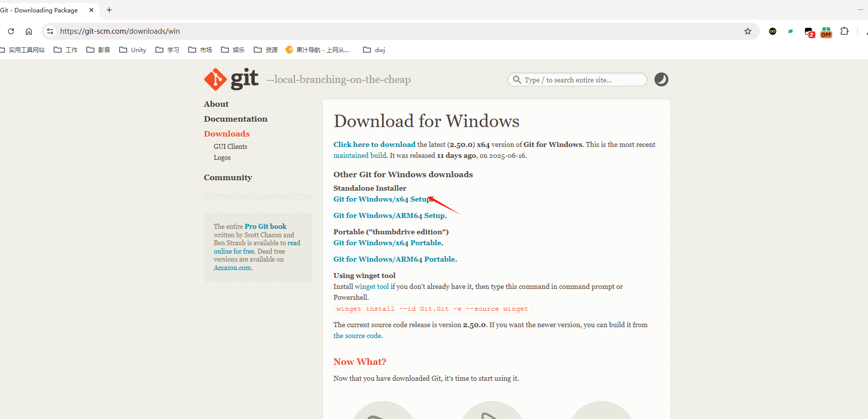Open the 'maintained build' link
868x419 pixels.
(x=360, y=155)
